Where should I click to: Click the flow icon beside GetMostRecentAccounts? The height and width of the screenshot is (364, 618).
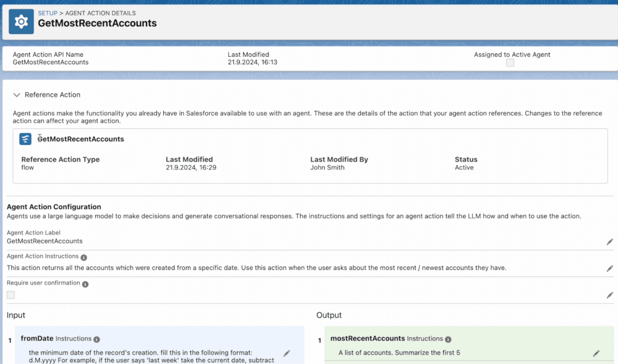pyautogui.click(x=25, y=139)
